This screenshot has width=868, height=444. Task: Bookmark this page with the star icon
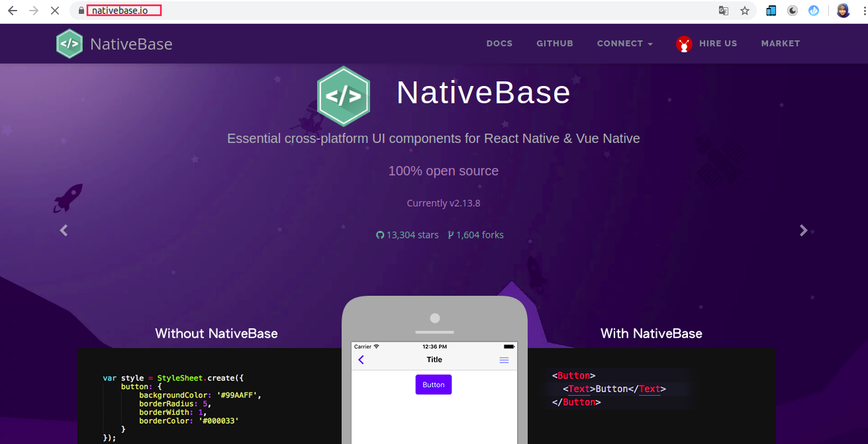click(745, 11)
